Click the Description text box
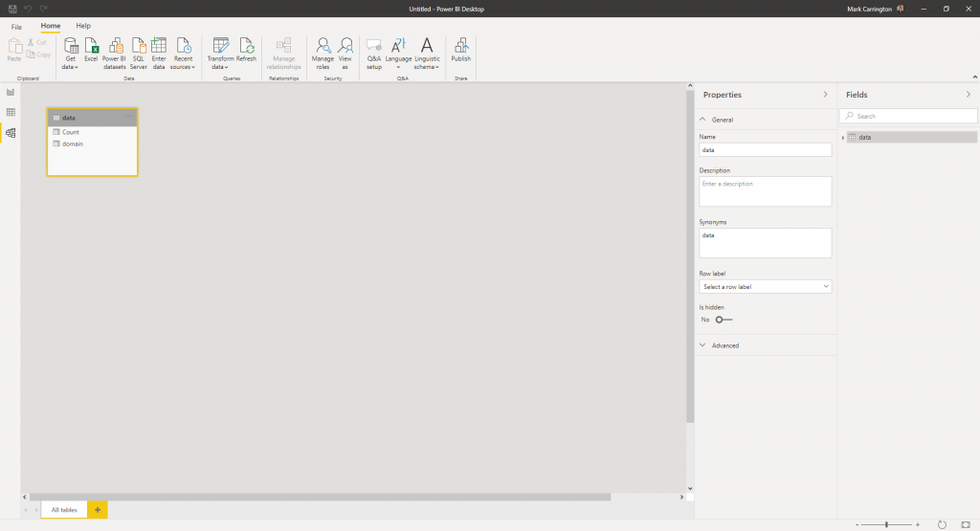The image size is (980, 531). [765, 191]
